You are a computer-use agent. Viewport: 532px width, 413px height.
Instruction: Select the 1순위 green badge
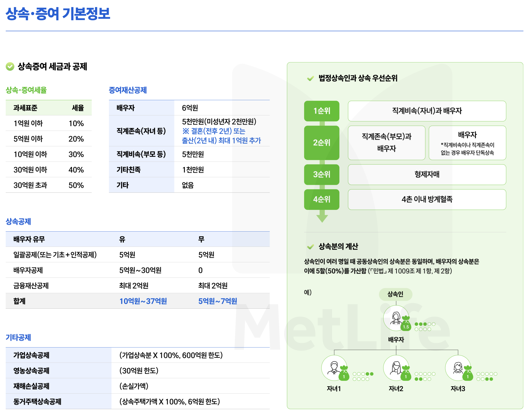(x=322, y=111)
